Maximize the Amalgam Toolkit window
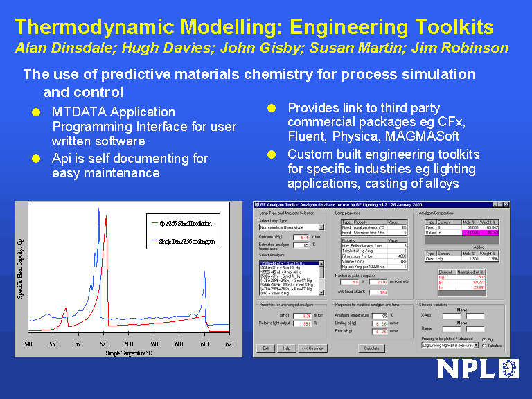Viewport: 532px width, 399px height. (500, 205)
